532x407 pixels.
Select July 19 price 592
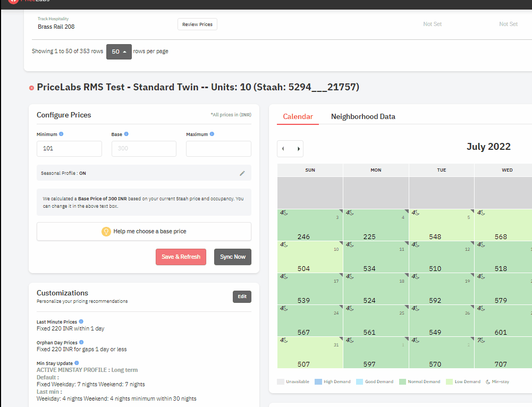click(x=435, y=301)
